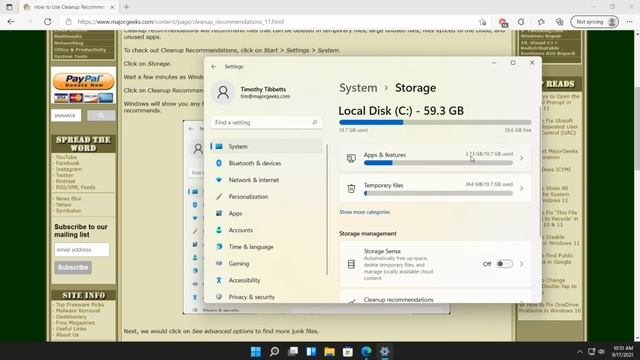Open Network & internet settings

266,180
